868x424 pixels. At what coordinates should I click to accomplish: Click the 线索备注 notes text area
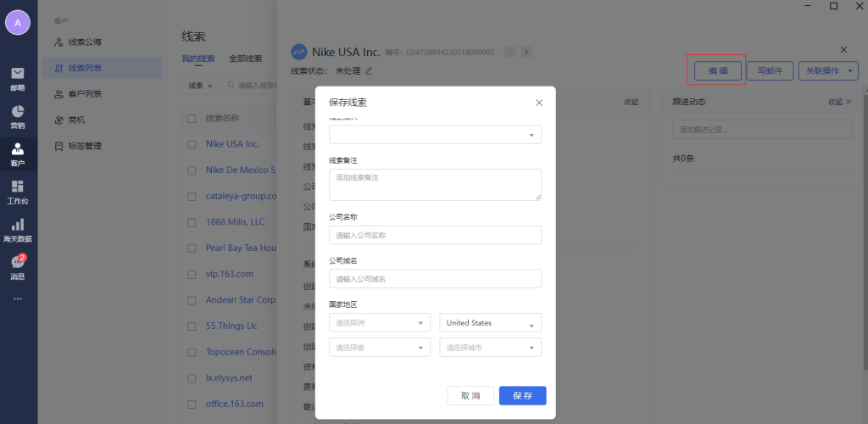click(435, 184)
